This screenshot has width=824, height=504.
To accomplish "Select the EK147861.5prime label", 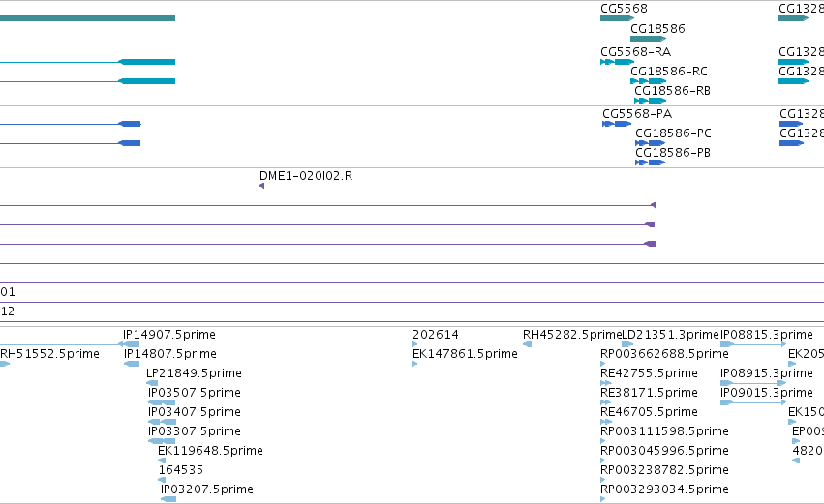I will pyautogui.click(x=465, y=354).
